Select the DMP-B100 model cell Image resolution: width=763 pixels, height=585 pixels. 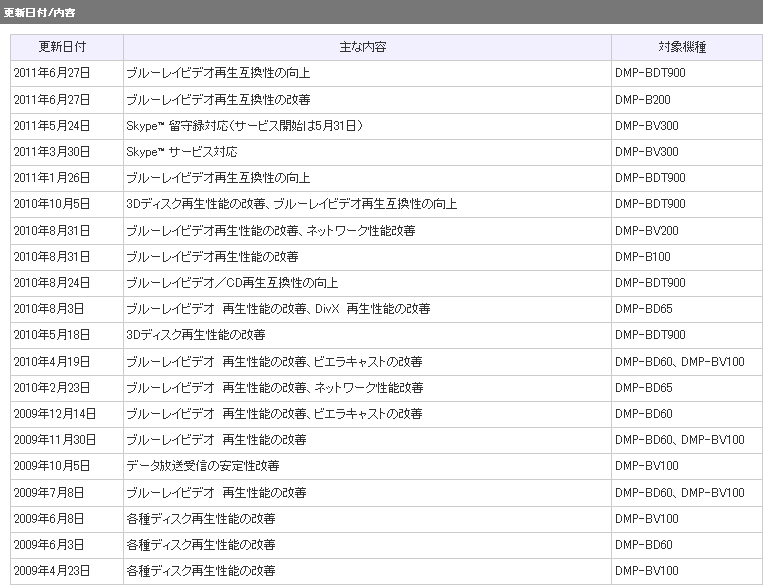(687, 257)
